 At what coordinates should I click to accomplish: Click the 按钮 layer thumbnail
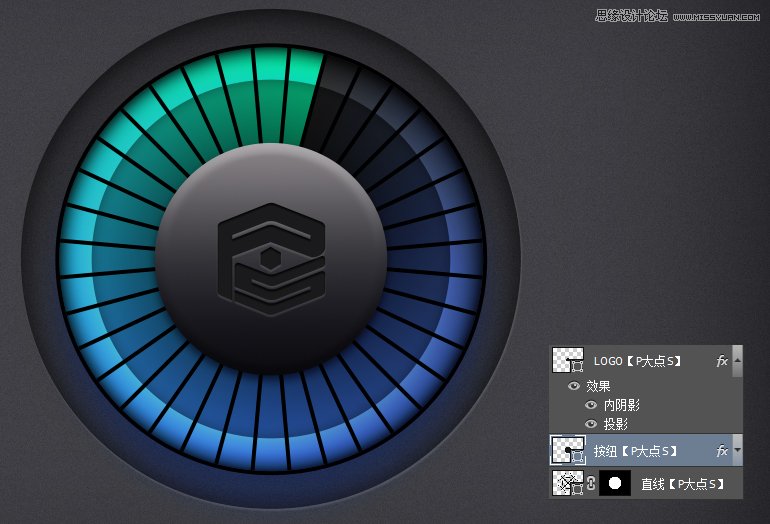(x=568, y=451)
